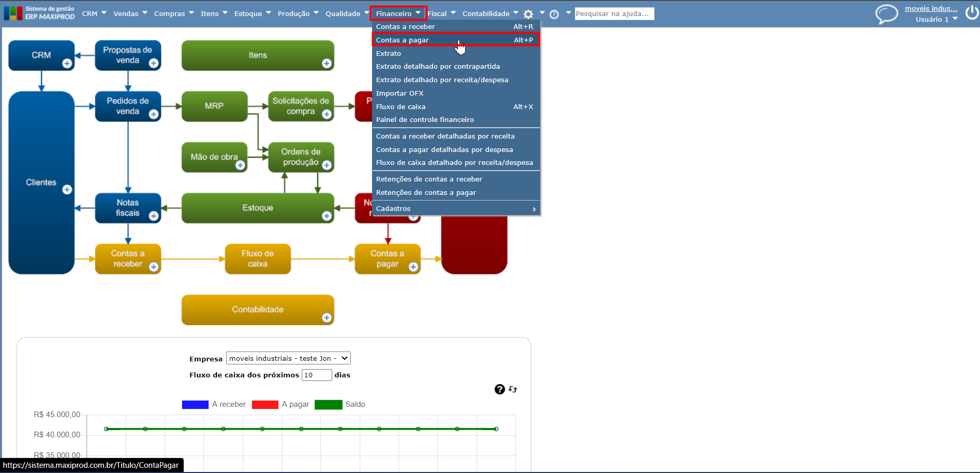This screenshot has width=980, height=473.
Task: Expand the Estoque menu
Action: [x=253, y=13]
